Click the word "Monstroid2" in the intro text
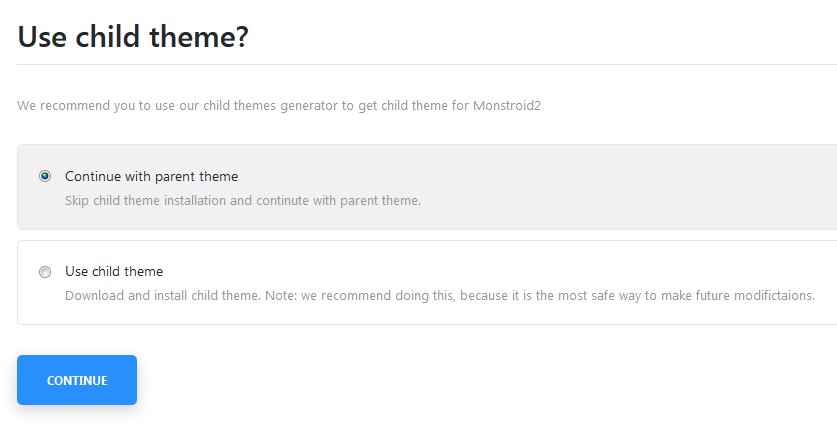837x428 pixels. (507, 106)
